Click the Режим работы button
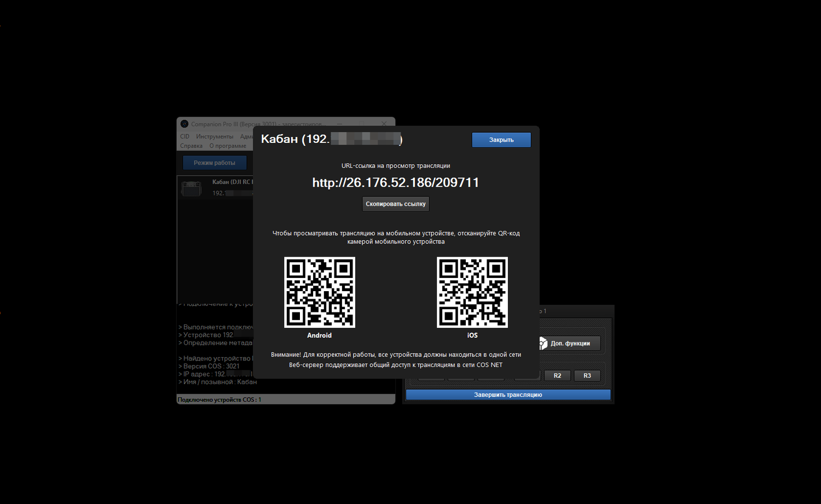821x504 pixels. (214, 163)
